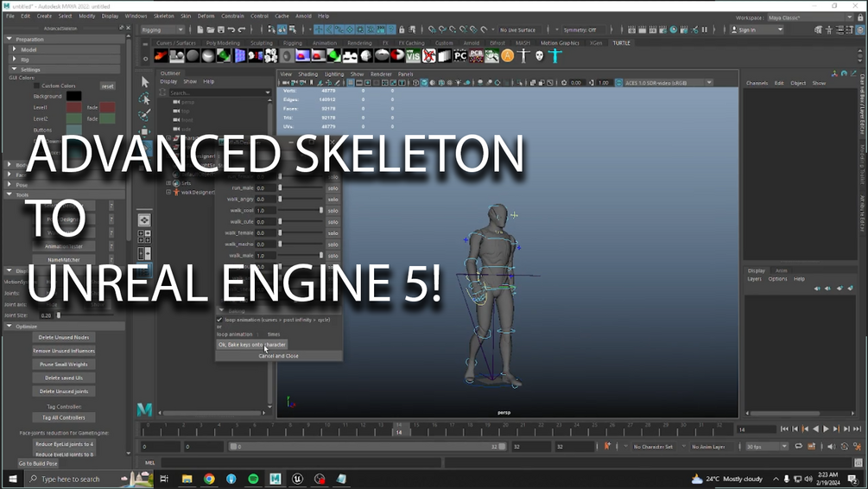The height and width of the screenshot is (489, 868).
Task: Click the face mask shelf icon
Action: point(540,55)
